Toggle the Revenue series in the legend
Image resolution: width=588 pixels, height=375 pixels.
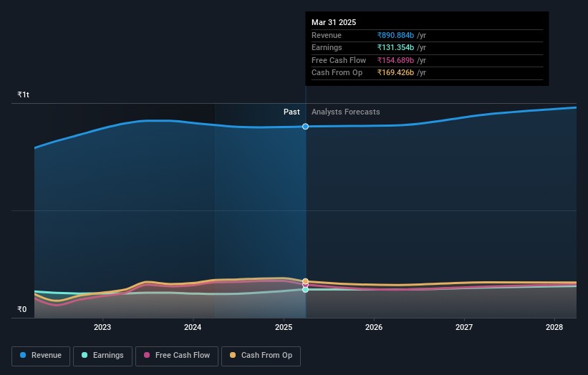[41, 356]
